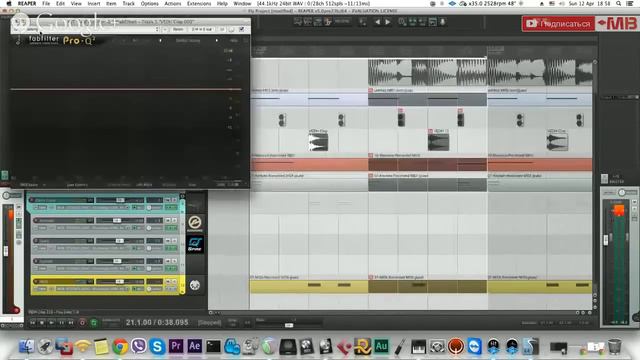Toggle record arm on yellow track
The height and width of the screenshot is (360, 640).
(36, 282)
